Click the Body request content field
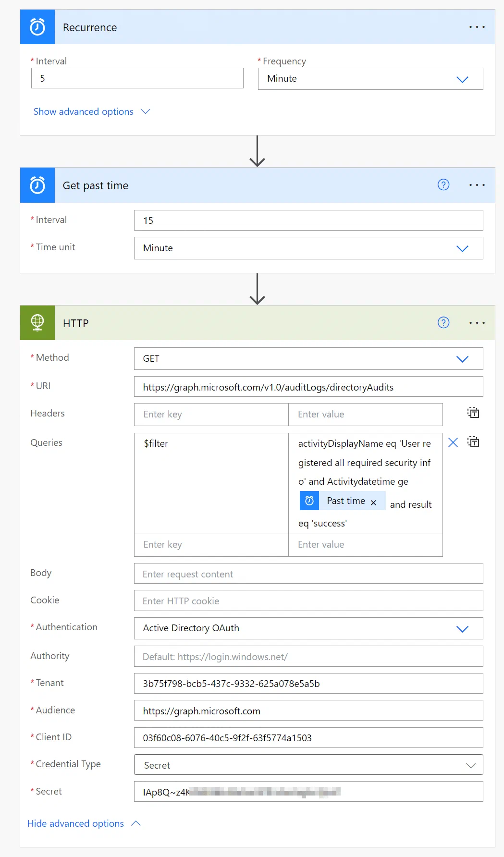This screenshot has height=857, width=504. [308, 574]
